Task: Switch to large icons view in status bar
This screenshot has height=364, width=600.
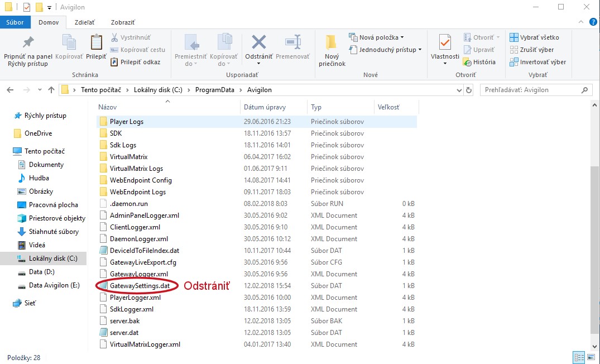Action: tap(591, 357)
